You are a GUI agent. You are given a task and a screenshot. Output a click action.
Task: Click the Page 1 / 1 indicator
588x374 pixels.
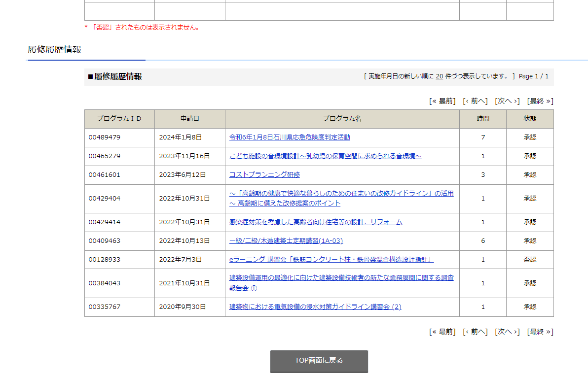click(x=534, y=76)
